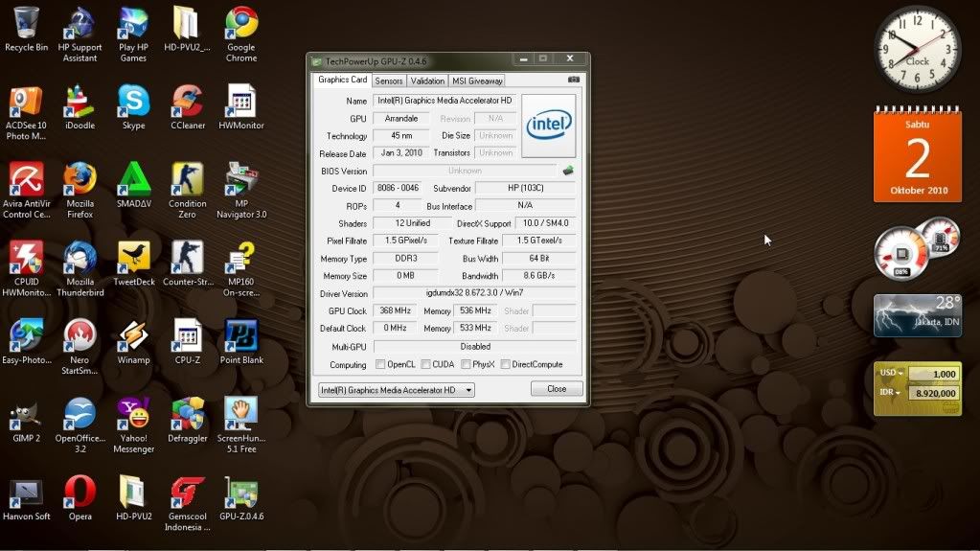980x551 pixels.
Task: Click the Multi-GPU Disabled field
Action: click(x=474, y=346)
